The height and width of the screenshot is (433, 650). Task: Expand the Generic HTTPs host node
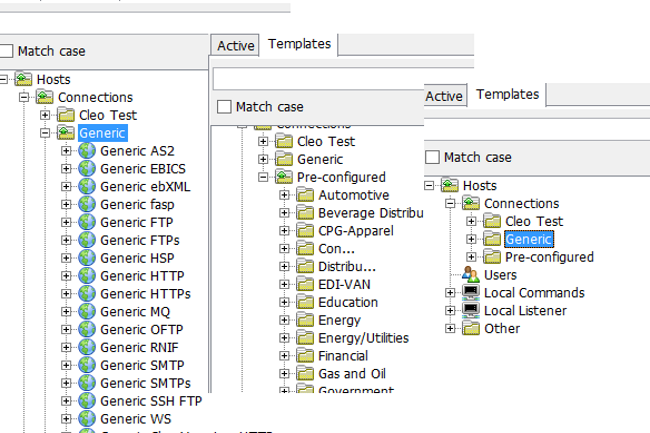point(67,294)
